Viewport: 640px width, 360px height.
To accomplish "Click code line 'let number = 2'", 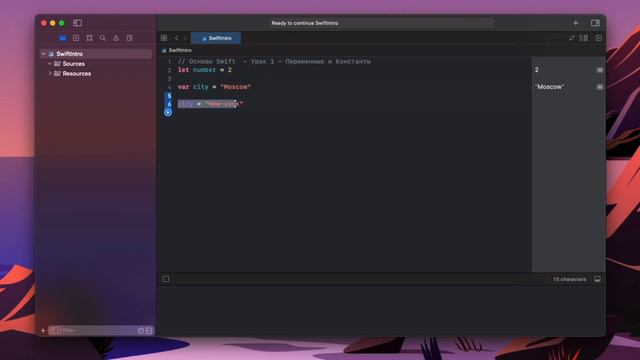I will tap(205, 70).
